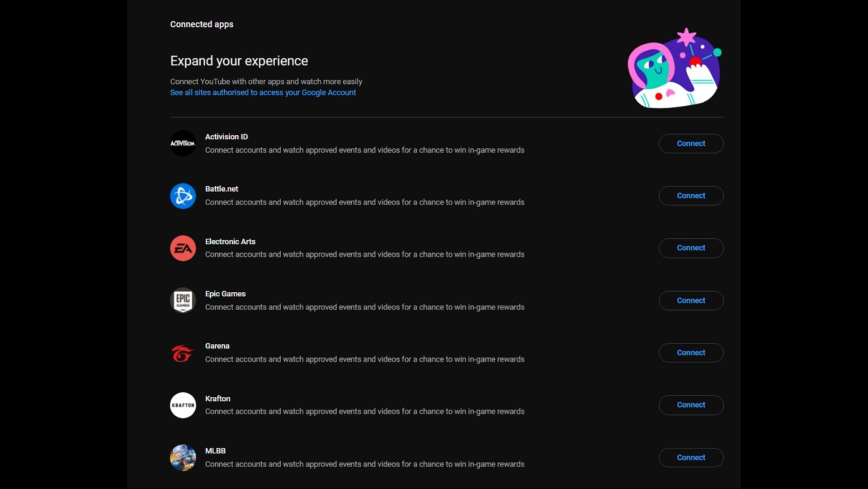
Task: Click the description under Garena
Action: click(x=364, y=359)
